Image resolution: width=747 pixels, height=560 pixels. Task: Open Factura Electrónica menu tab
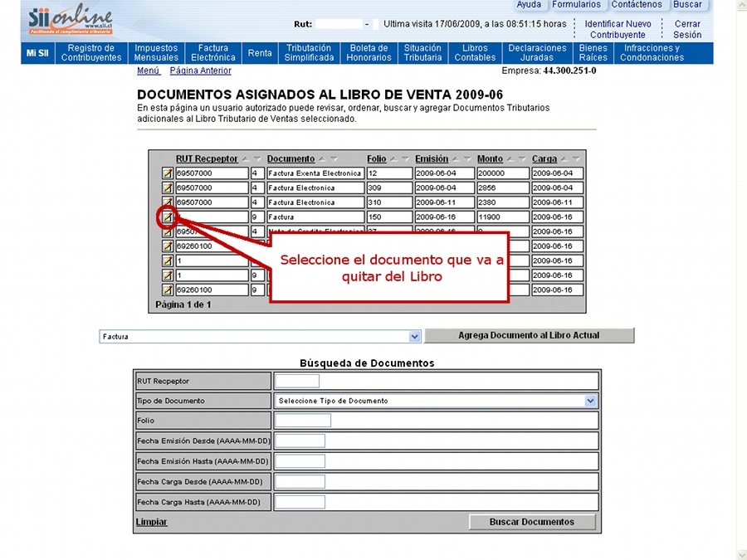[x=213, y=53]
